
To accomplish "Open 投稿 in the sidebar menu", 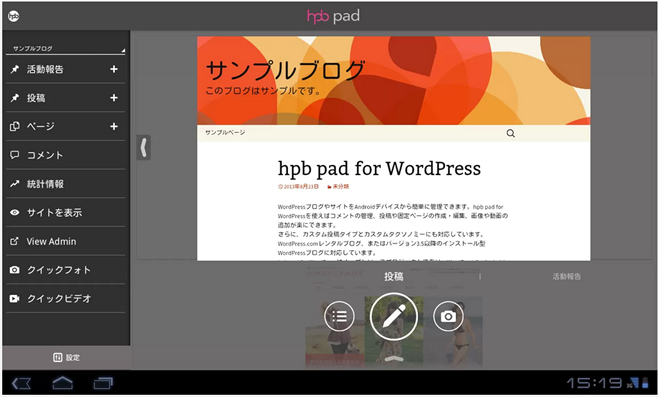I will [x=66, y=98].
